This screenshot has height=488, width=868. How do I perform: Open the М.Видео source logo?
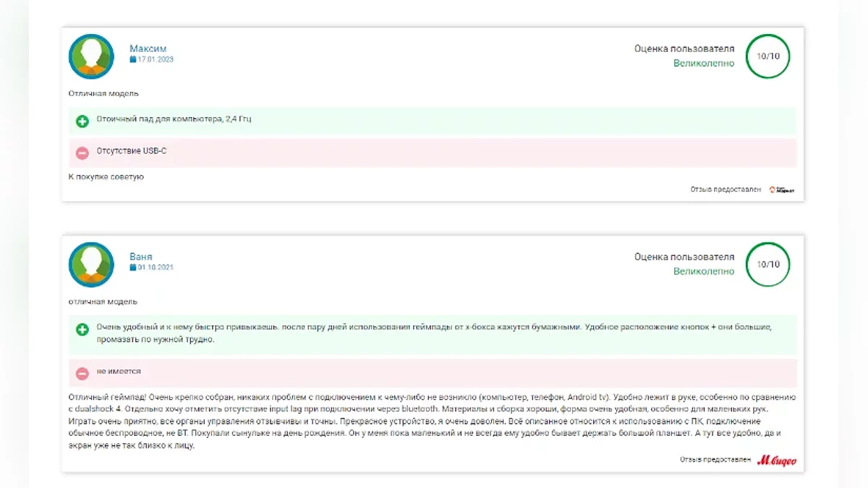pyautogui.click(x=777, y=460)
